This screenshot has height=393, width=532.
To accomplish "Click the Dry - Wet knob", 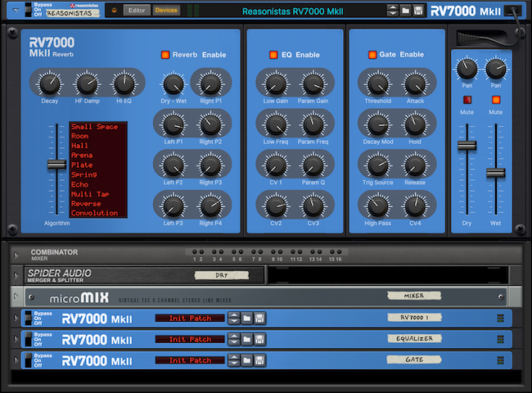I will [174, 84].
